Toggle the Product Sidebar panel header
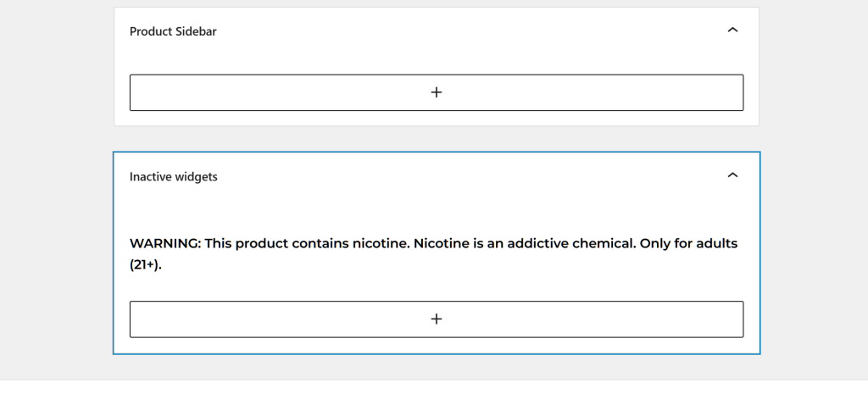 point(424,31)
